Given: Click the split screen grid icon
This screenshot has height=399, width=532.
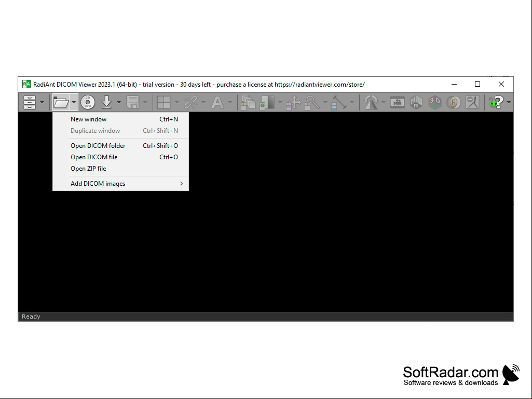Looking at the screenshot, I should 164,102.
